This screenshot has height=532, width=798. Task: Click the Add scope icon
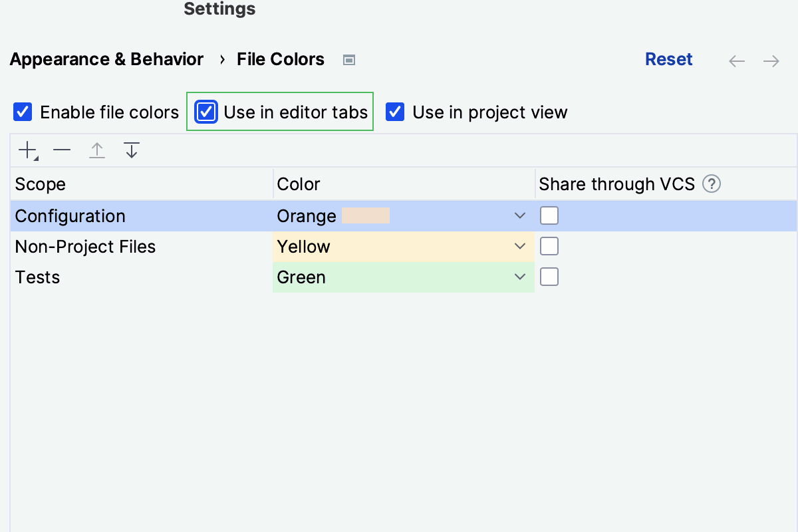click(x=25, y=150)
